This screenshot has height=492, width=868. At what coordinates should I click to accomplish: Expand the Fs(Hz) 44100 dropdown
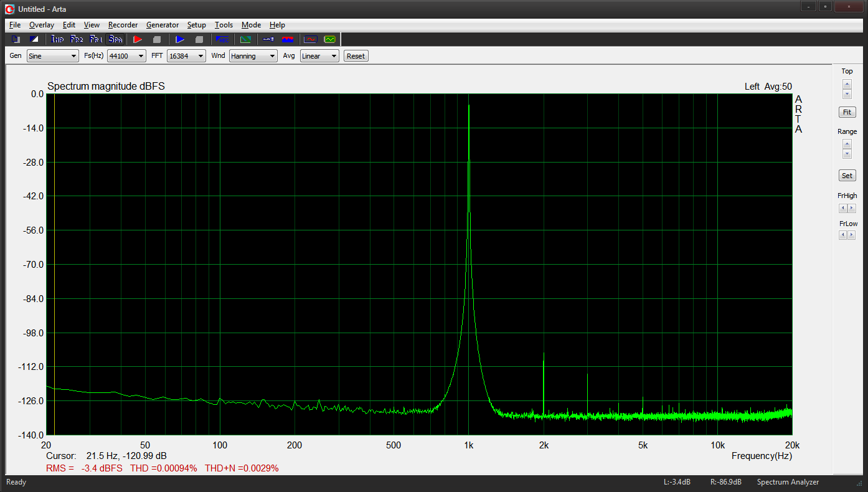pos(126,56)
